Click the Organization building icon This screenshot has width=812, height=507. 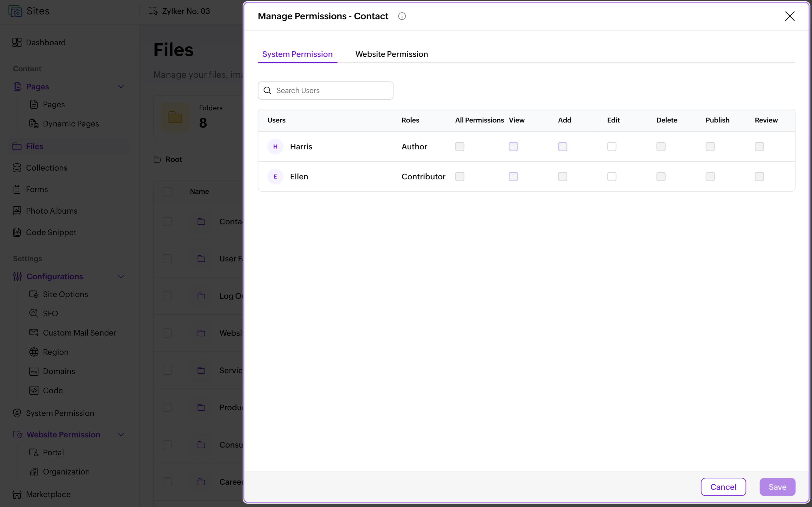[34, 471]
